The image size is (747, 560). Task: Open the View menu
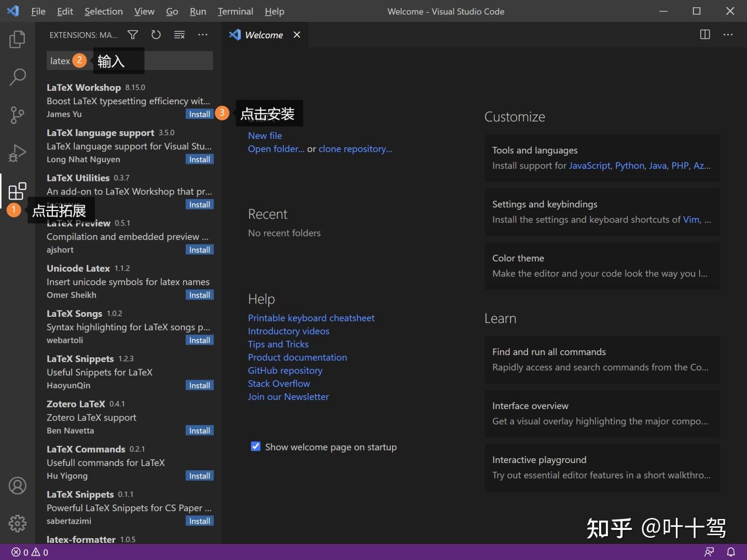[x=144, y=11]
